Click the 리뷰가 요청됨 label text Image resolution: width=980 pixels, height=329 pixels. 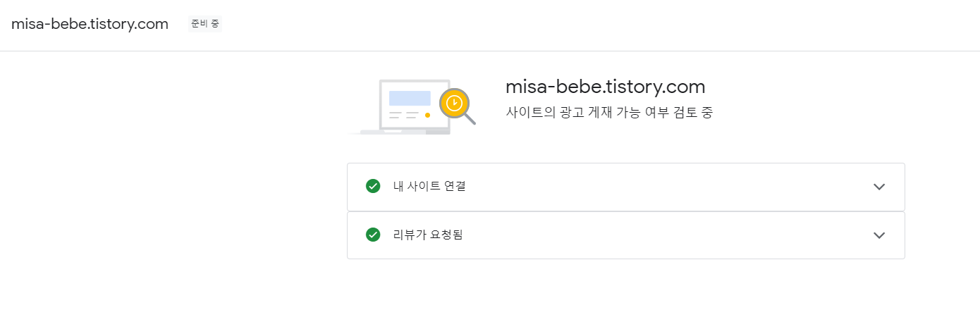(428, 235)
